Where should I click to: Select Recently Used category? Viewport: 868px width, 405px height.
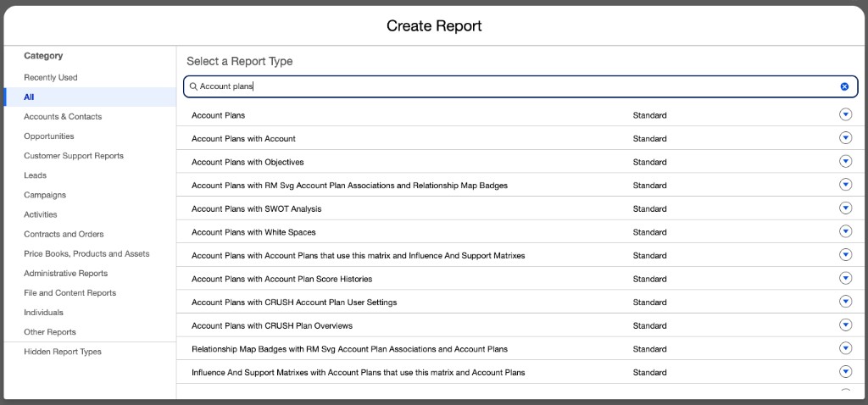click(50, 77)
